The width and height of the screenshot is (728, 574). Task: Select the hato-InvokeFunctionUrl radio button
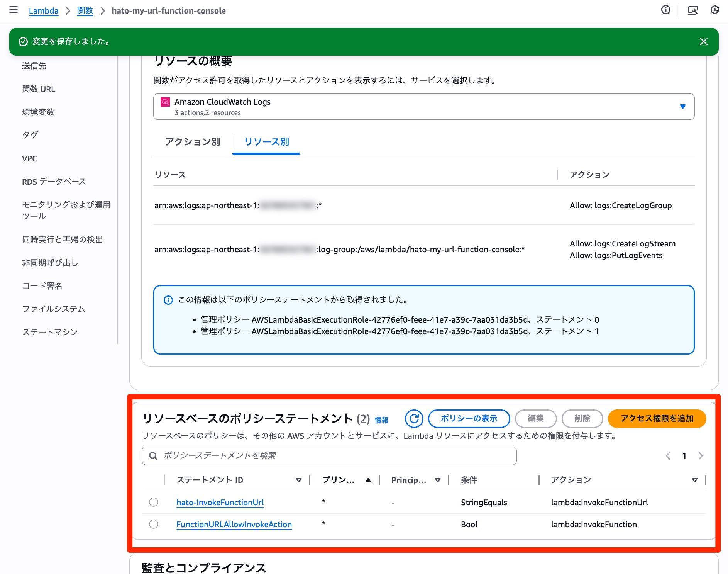click(x=154, y=502)
